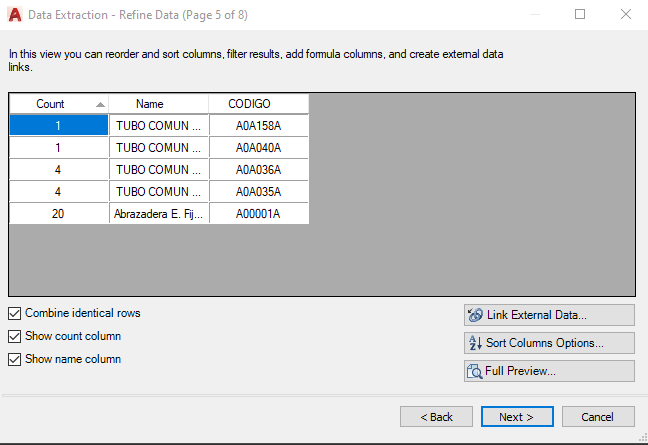Click the Count column sort arrow

(100, 105)
